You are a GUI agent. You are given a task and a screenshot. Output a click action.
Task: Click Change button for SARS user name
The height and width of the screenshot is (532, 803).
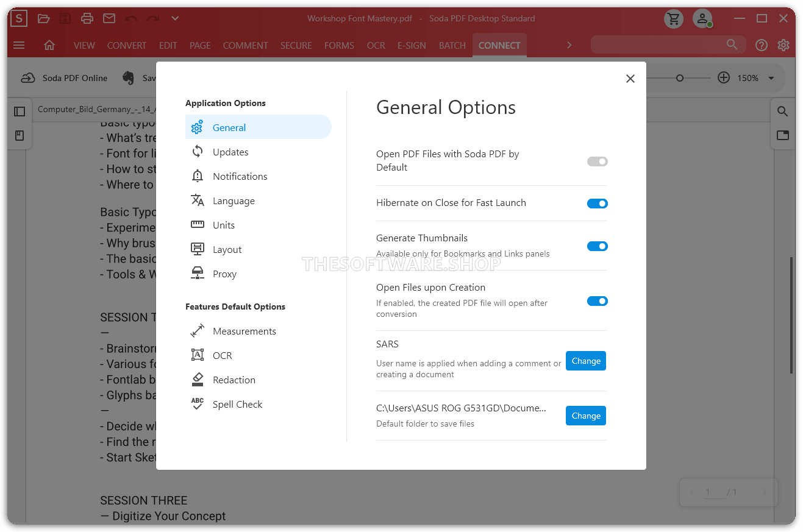click(585, 361)
